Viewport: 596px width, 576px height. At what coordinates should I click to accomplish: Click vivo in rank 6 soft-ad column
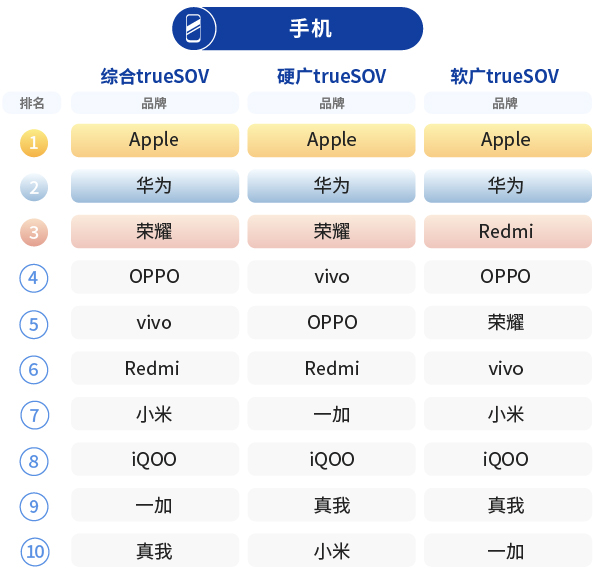tap(508, 368)
